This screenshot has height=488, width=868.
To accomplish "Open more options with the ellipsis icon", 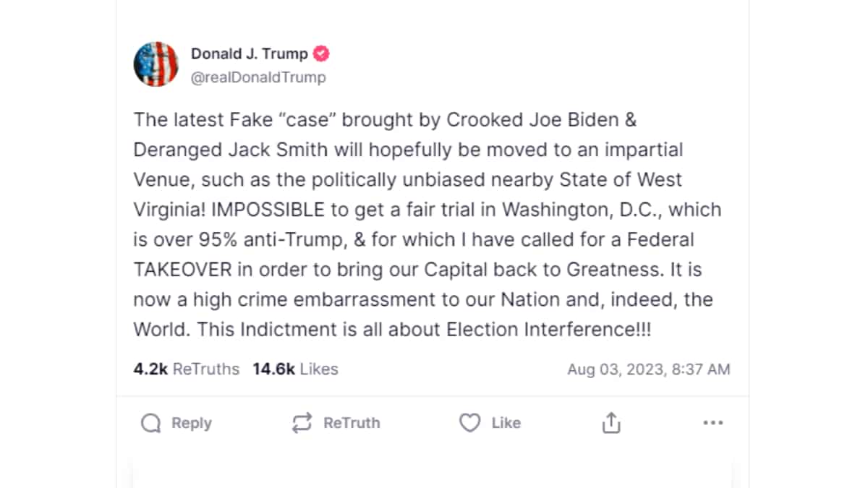I will (713, 422).
